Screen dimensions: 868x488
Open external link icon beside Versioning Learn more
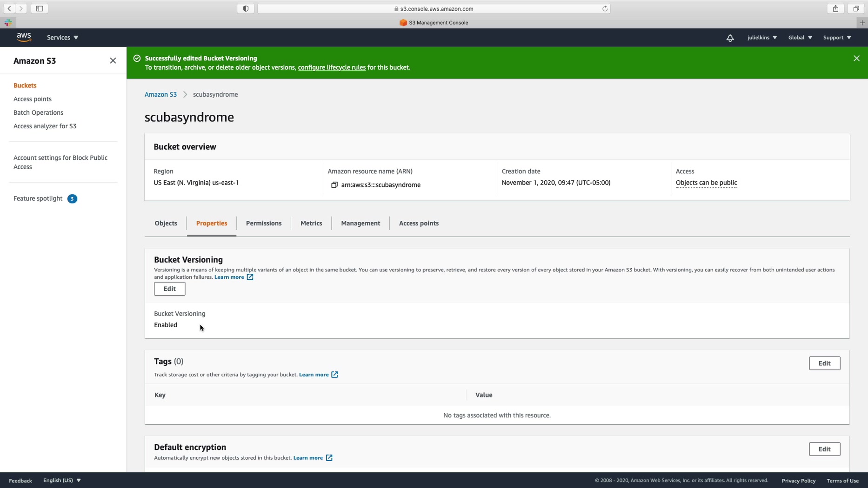(250, 277)
